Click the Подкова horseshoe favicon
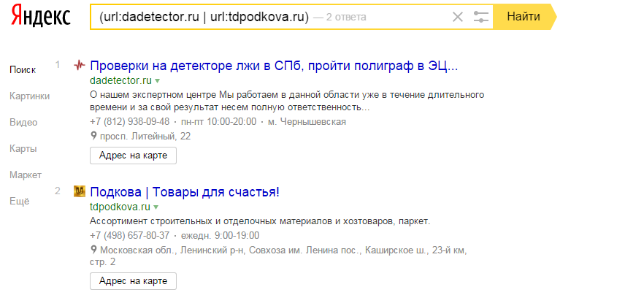644x295 pixels. pyautogui.click(x=80, y=191)
